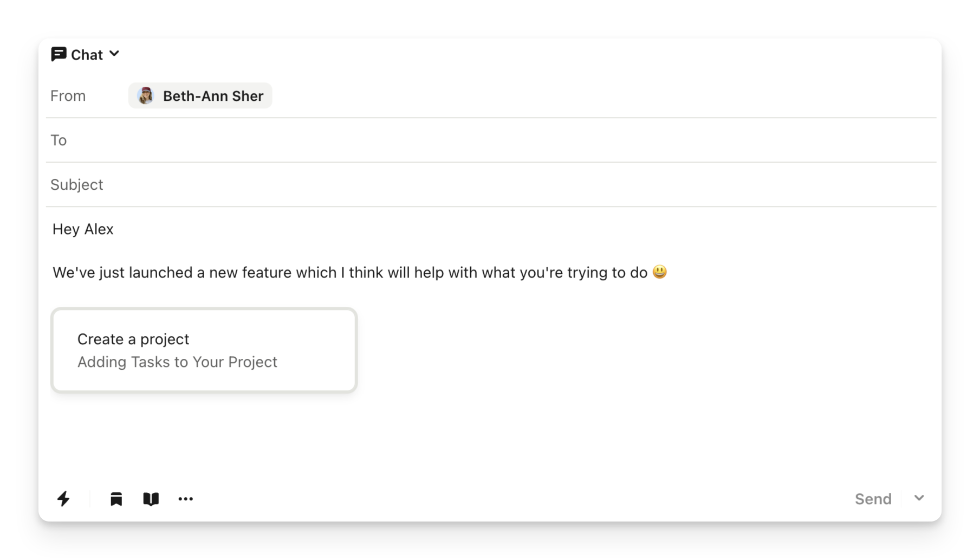This screenshot has width=980, height=560.
Task: Open the book articles icon
Action: coord(151,499)
